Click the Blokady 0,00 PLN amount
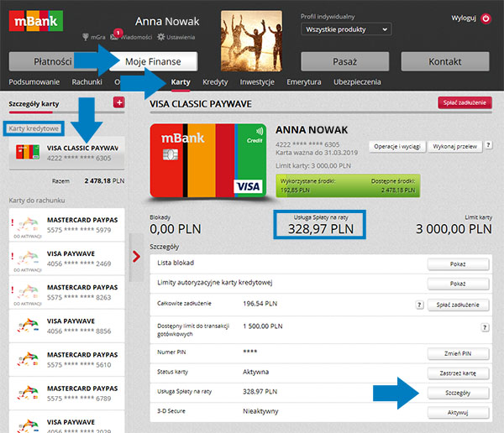 pos(176,229)
